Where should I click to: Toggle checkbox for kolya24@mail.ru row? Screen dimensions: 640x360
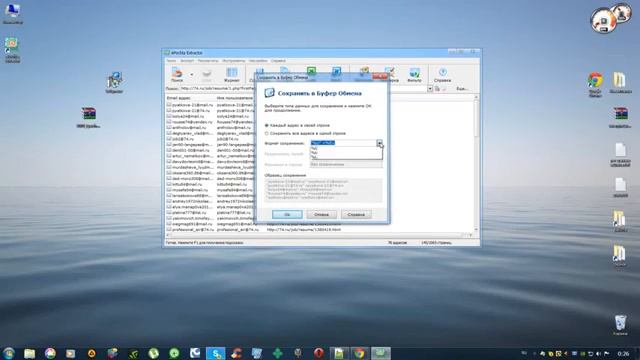[169, 116]
